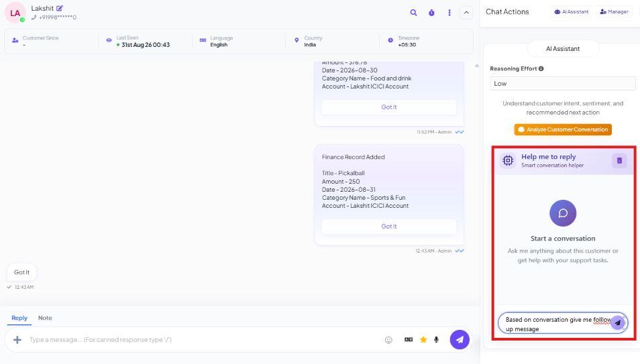Click the Chat Actions panel title
Image resolution: width=640 pixels, height=364 pixels.
(x=507, y=12)
